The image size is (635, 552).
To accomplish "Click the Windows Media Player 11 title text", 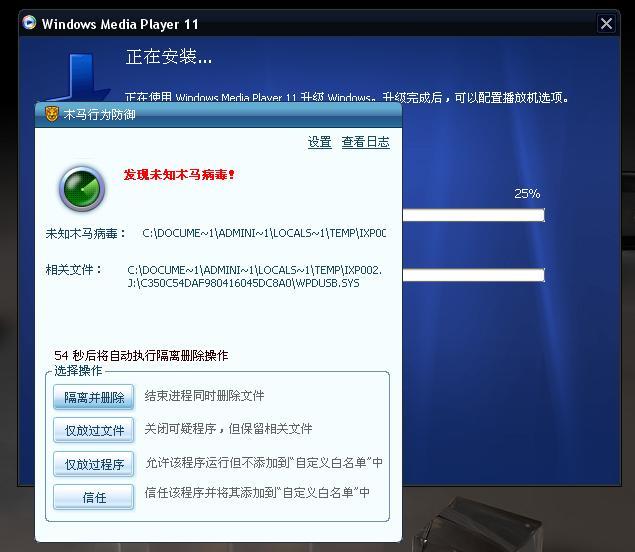I will (120, 24).
